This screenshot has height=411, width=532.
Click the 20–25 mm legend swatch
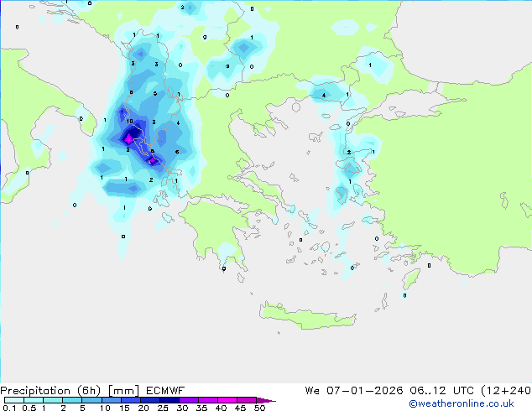pos(149,400)
